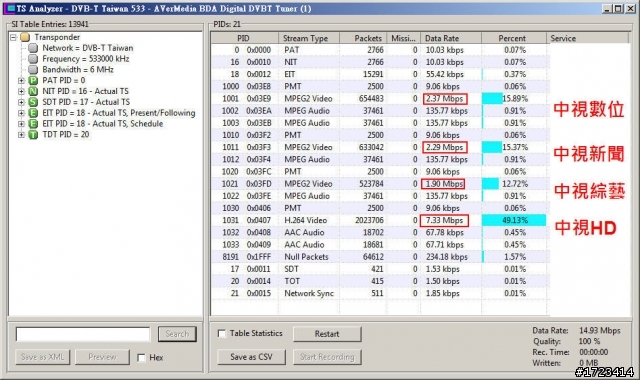
Task: Click the green E icon for EIT Schedule
Action: pyautogui.click(x=33, y=124)
